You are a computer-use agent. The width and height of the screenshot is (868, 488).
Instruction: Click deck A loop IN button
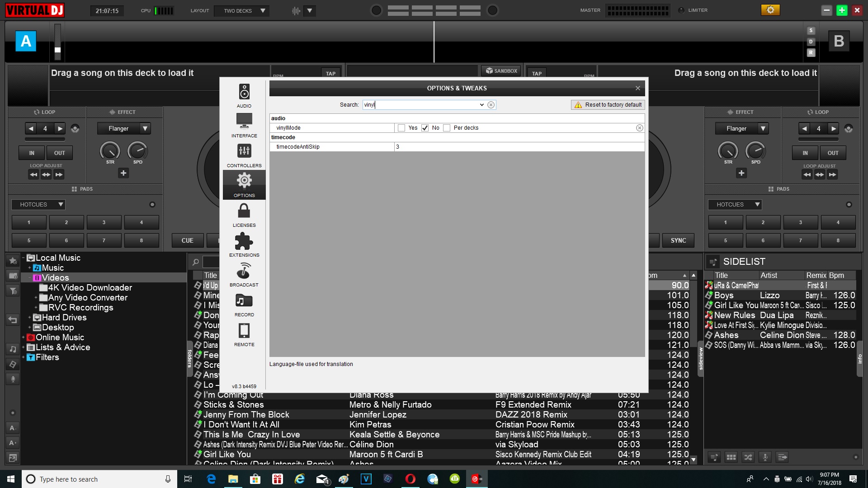point(32,153)
